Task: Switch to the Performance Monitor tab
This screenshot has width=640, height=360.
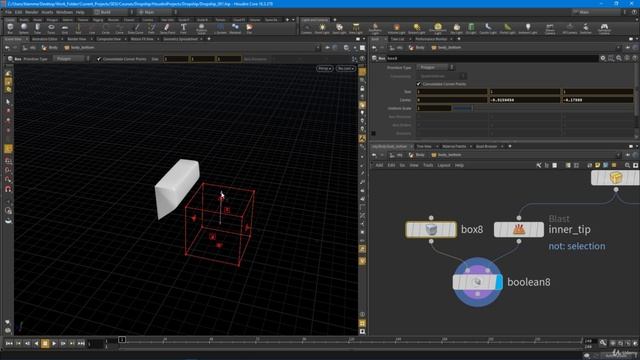Action: click(x=431, y=39)
